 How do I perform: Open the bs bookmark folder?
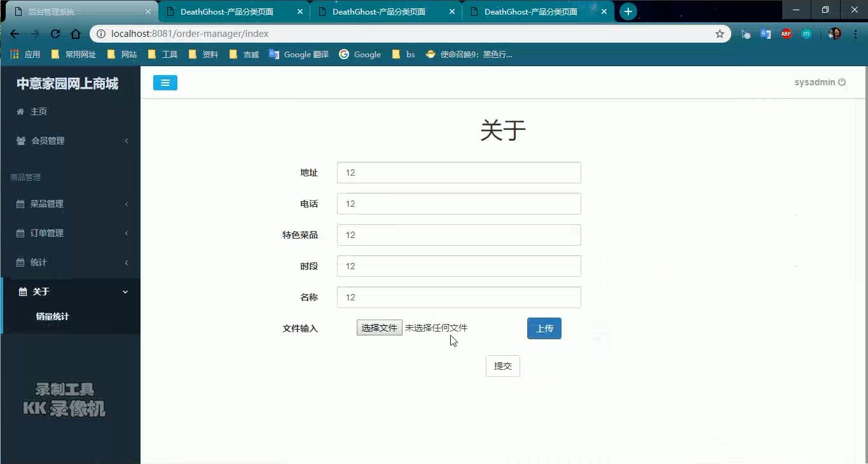404,55
